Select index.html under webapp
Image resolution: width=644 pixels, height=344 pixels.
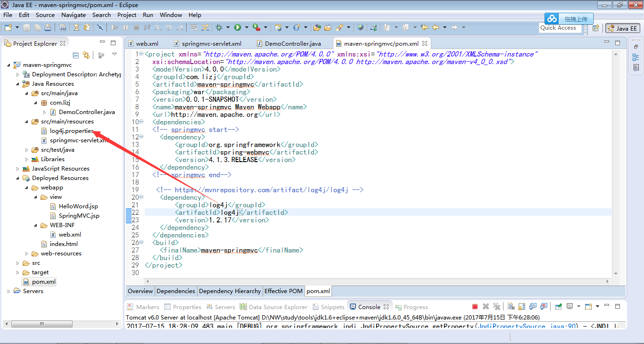pos(59,244)
